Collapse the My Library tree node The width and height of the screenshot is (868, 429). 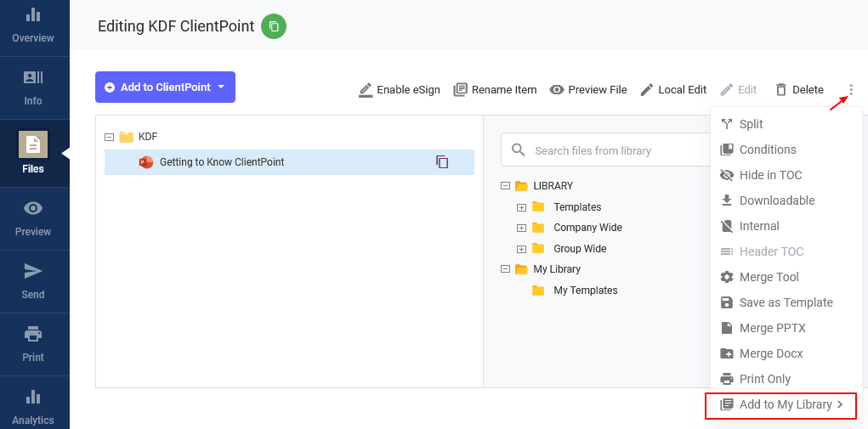(x=505, y=269)
